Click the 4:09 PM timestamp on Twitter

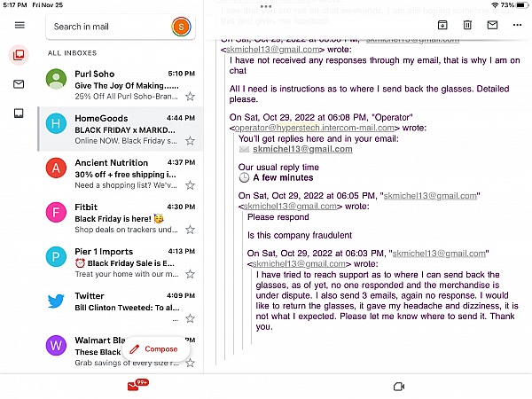181,295
